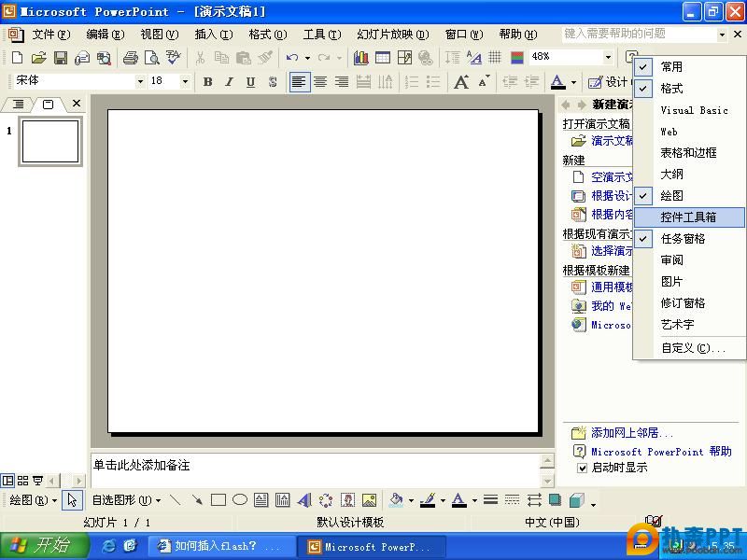Insert a table using the table icon

383,58
